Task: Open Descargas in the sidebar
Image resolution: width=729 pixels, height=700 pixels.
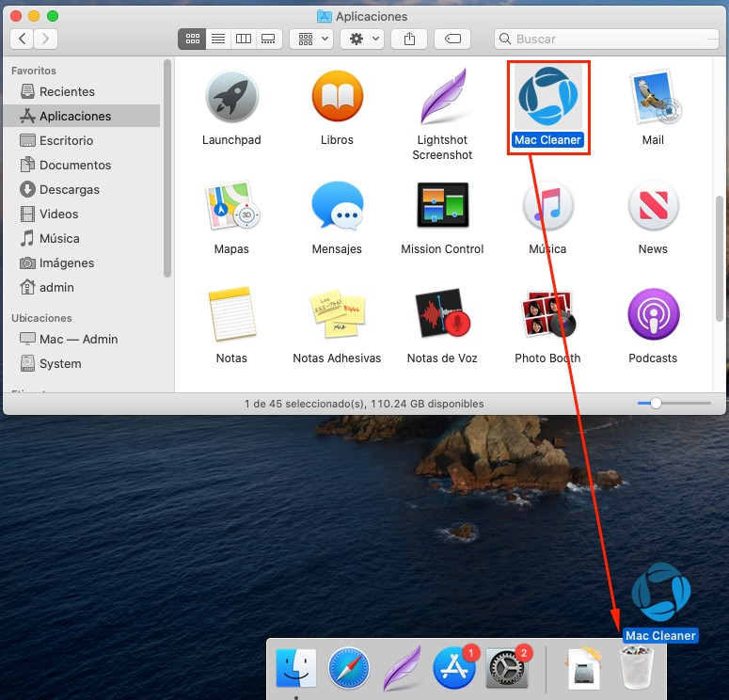Action: 81,189
